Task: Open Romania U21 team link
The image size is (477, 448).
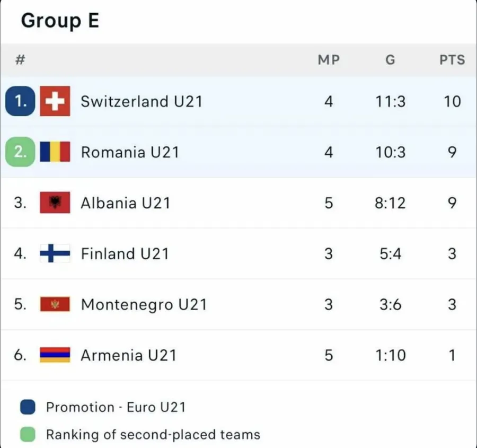Action: coord(130,152)
